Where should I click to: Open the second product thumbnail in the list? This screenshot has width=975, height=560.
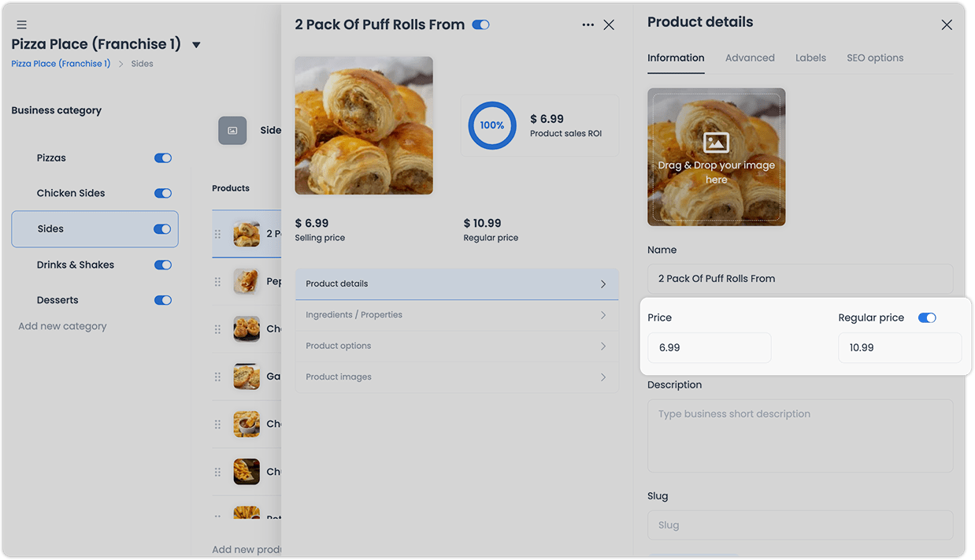pyautogui.click(x=247, y=281)
